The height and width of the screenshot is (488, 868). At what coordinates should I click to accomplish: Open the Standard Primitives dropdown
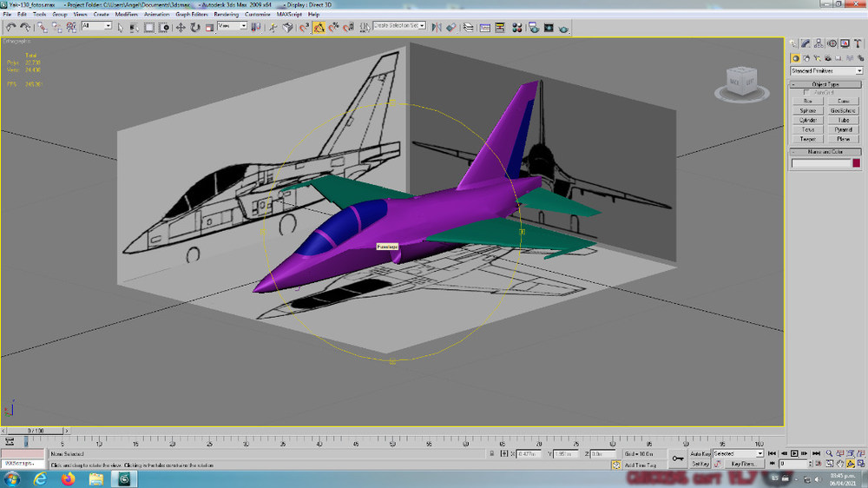(826, 71)
